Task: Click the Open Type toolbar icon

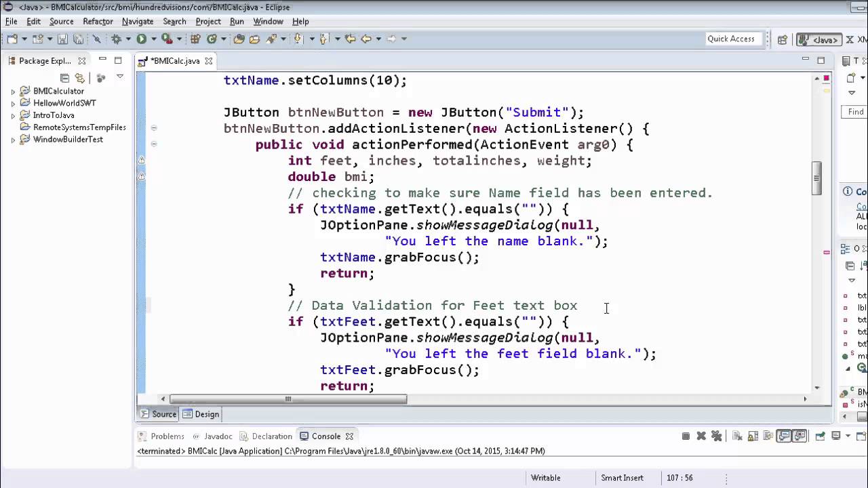Action: point(239,39)
